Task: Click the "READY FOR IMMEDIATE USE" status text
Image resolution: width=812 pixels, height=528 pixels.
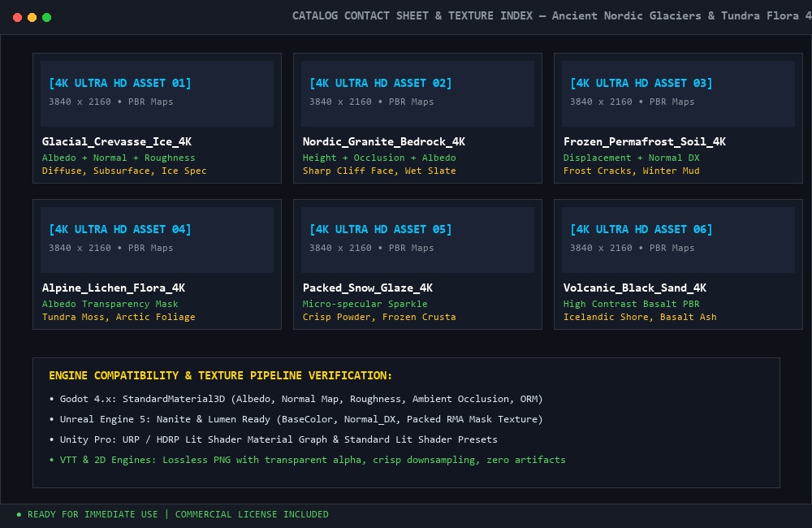Action: tap(93, 514)
